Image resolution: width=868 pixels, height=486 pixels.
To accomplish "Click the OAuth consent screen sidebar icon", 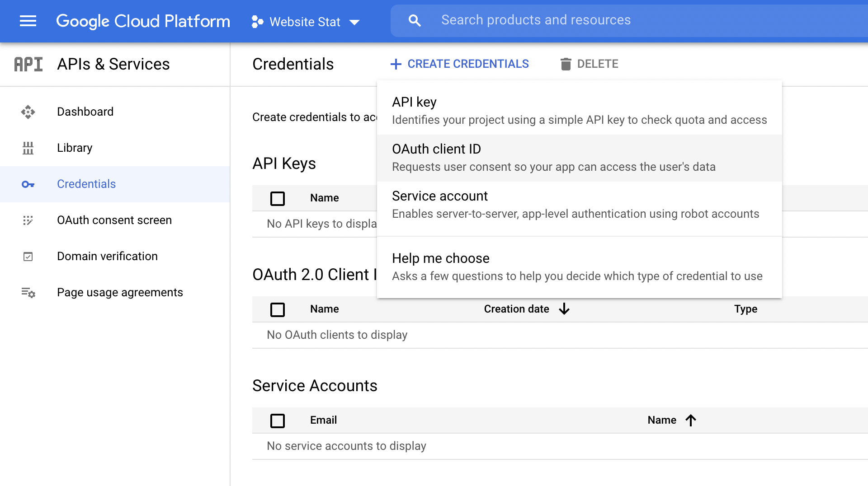I will [28, 220].
